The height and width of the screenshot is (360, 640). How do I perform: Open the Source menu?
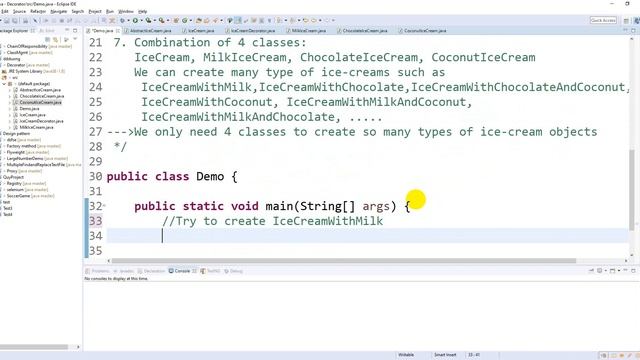click(x=19, y=11)
